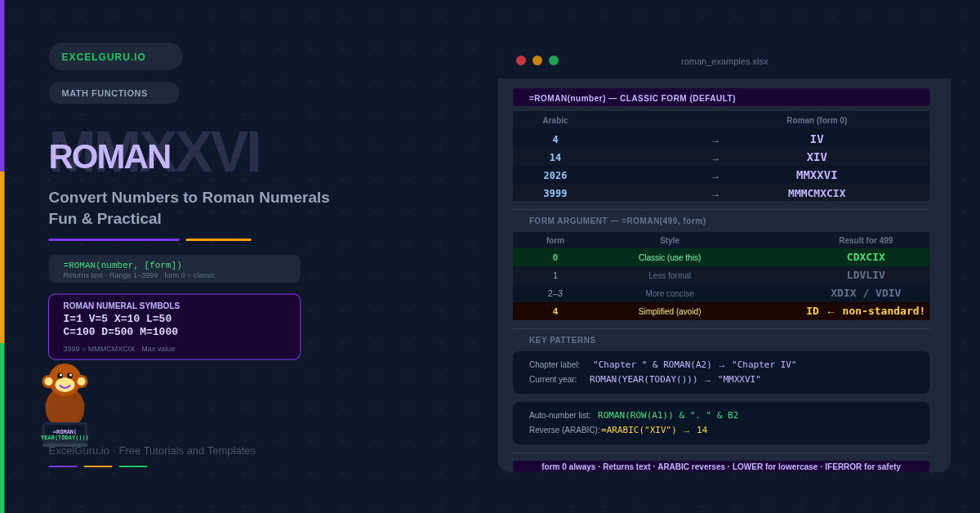The image size is (980, 513).
Task: Click the =ROMAN(number, [form]) syntax box
Action: (174, 269)
